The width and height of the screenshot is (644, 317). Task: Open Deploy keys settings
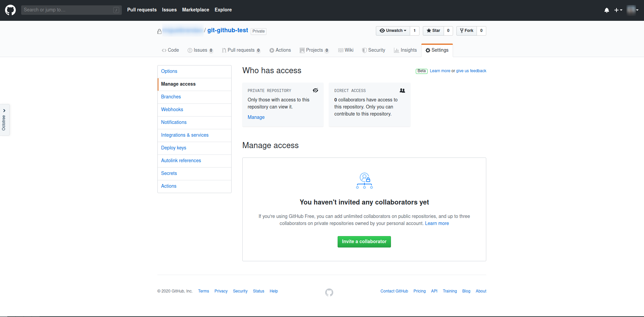coord(194,148)
